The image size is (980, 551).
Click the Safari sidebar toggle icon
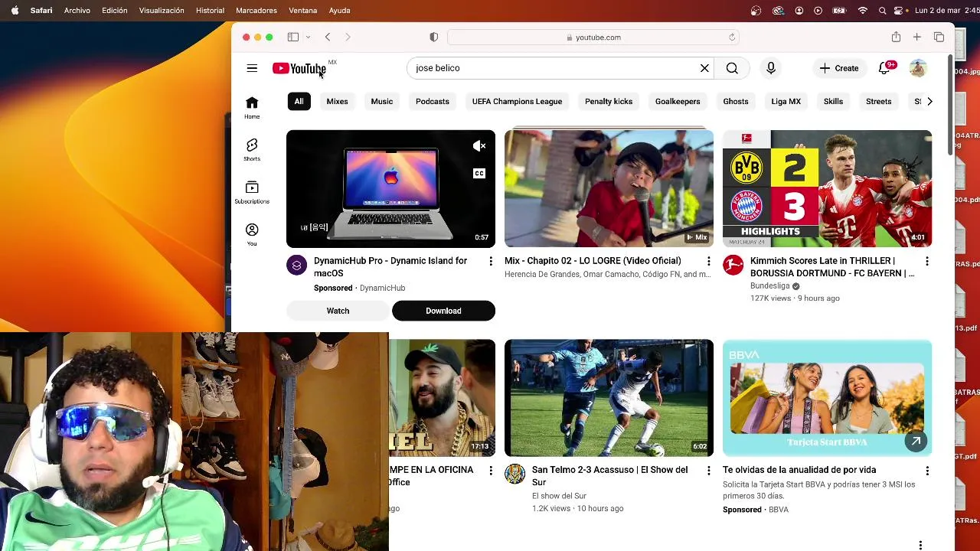pos(292,37)
